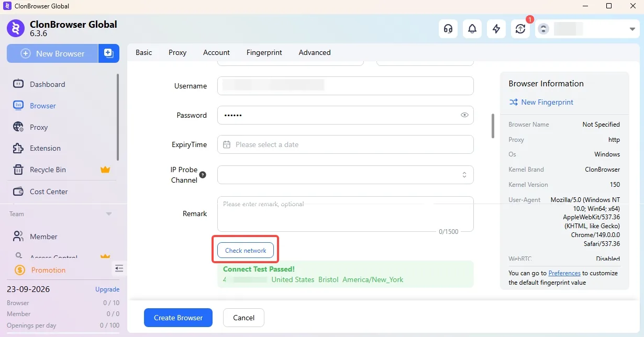Viewport: 644px width, 337px height.
Task: Click the Check network button
Action: [246, 250]
